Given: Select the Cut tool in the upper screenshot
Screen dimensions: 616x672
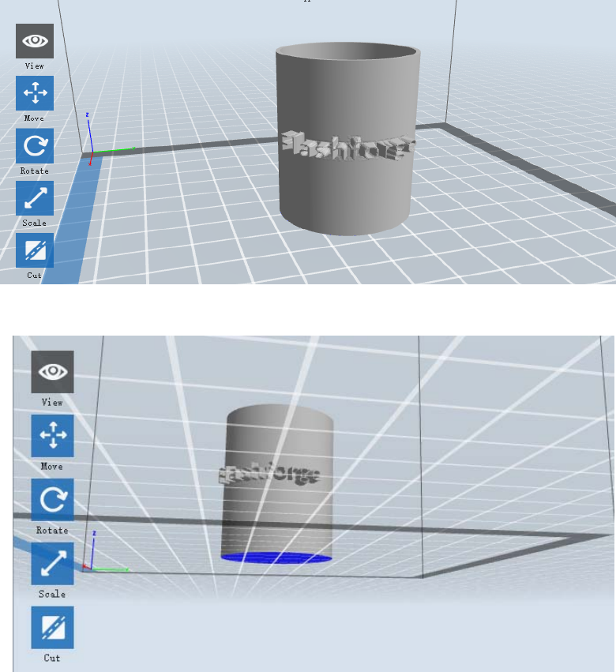Looking at the screenshot, I should (35, 250).
